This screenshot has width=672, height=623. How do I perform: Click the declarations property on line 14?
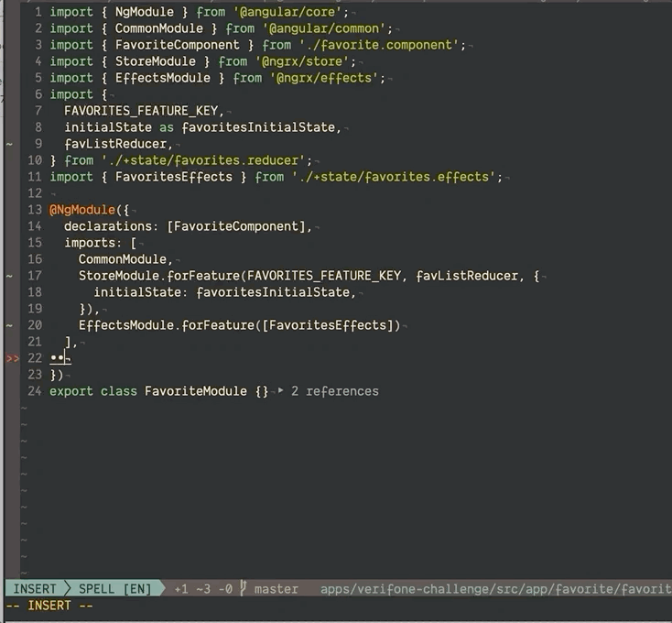[108, 226]
